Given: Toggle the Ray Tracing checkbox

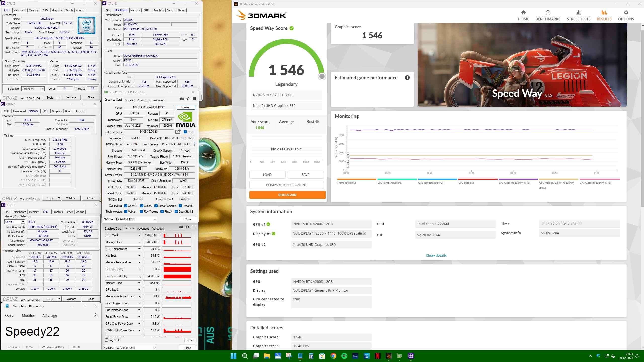Looking at the screenshot, I should click(x=141, y=212).
